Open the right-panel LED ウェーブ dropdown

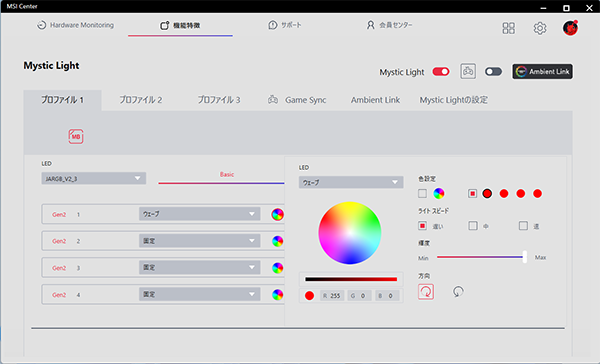click(351, 183)
